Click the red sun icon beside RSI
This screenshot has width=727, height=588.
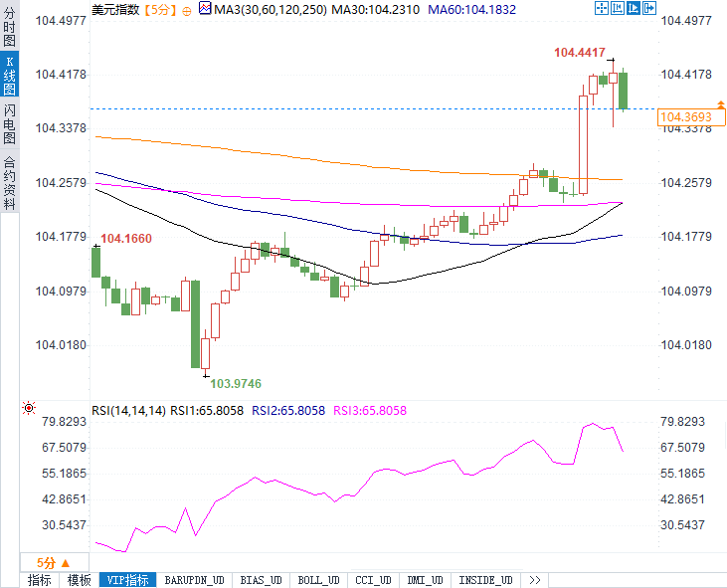28,408
